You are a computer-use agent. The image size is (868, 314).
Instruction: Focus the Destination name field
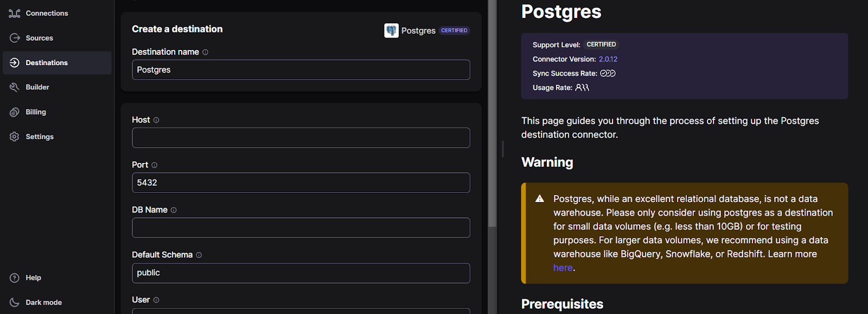click(301, 70)
